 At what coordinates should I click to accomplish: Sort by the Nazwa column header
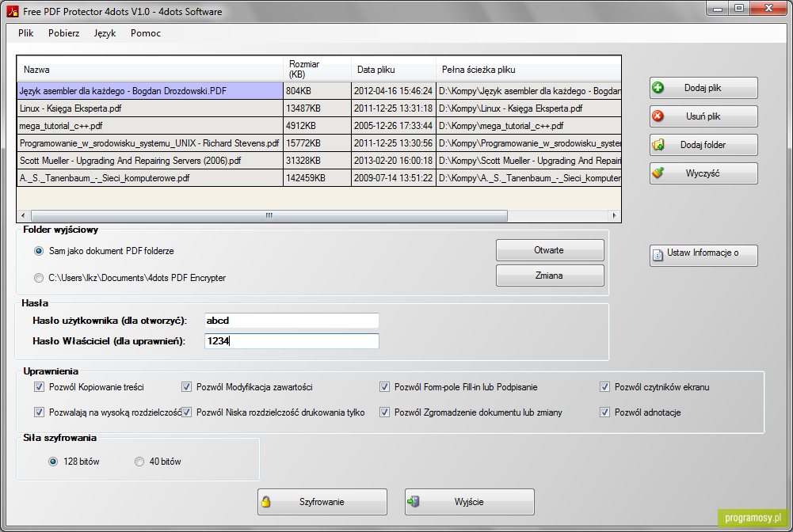pos(151,69)
